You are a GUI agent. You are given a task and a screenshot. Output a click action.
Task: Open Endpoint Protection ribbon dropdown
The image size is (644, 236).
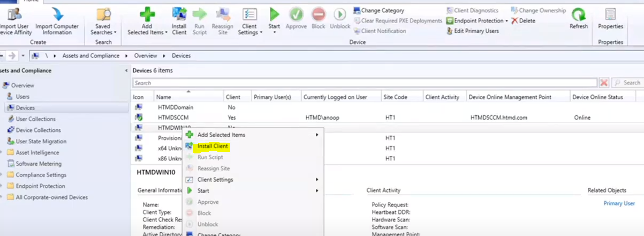coord(477,20)
